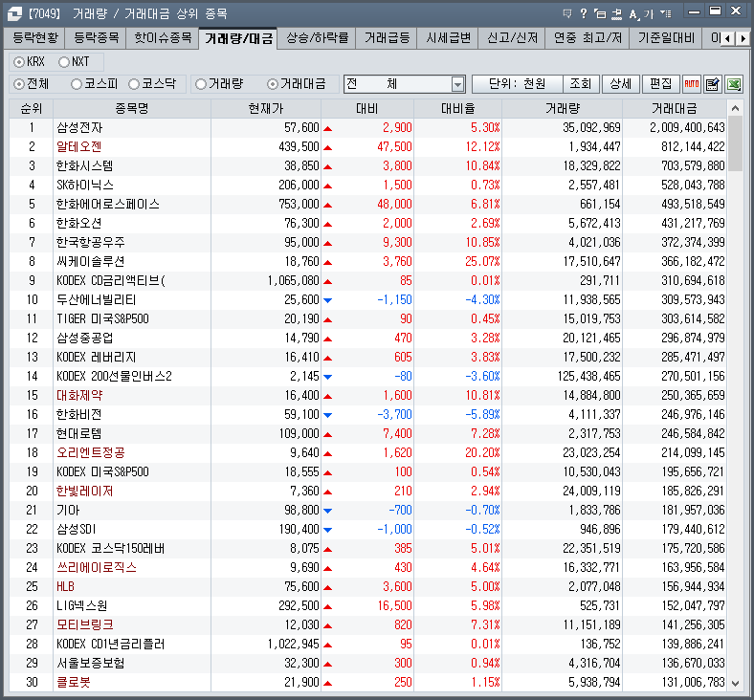Select the 거래량 radio button
The width and height of the screenshot is (754, 700).
201,84
